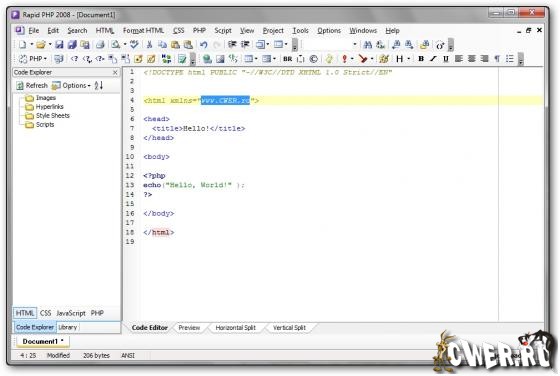Click the Find binoculars icon

point(368,45)
